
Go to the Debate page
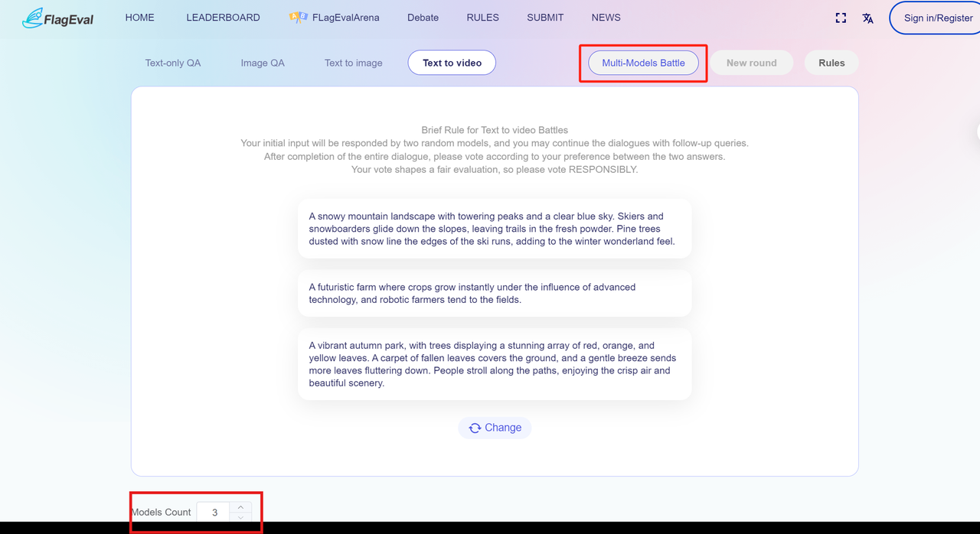point(423,18)
